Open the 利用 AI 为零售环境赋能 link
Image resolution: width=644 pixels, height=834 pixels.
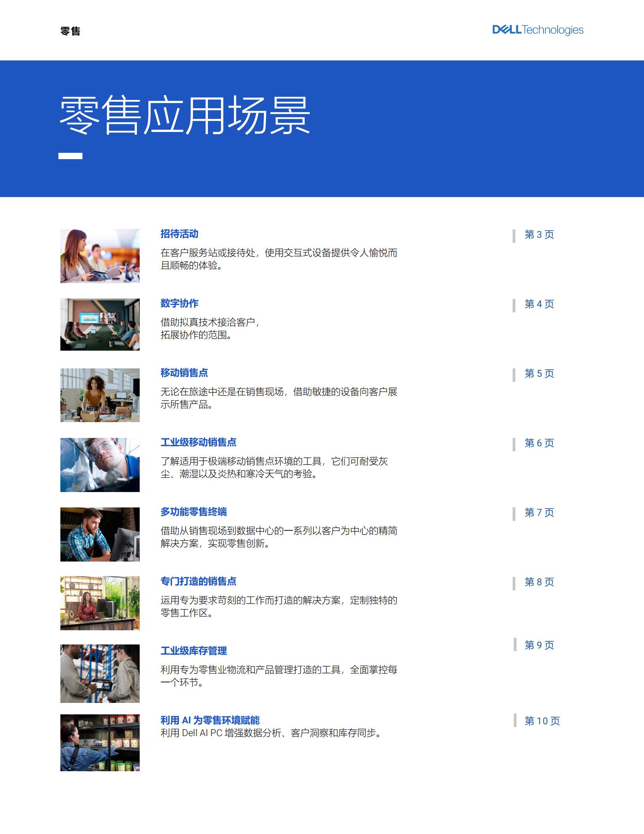pos(210,720)
